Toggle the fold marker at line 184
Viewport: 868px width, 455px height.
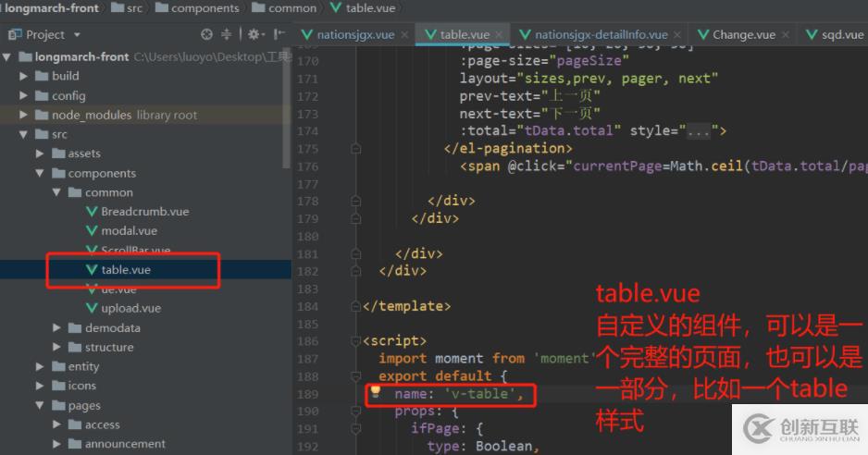point(356,306)
